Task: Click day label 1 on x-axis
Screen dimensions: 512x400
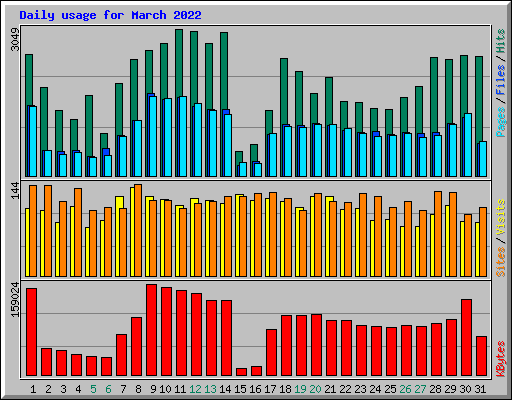Action: (33, 389)
